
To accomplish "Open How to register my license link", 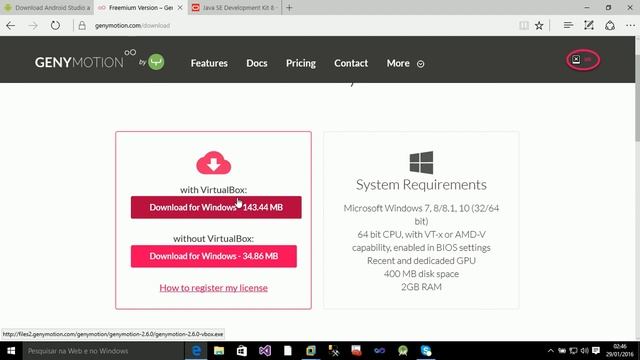I will click(x=213, y=288).
